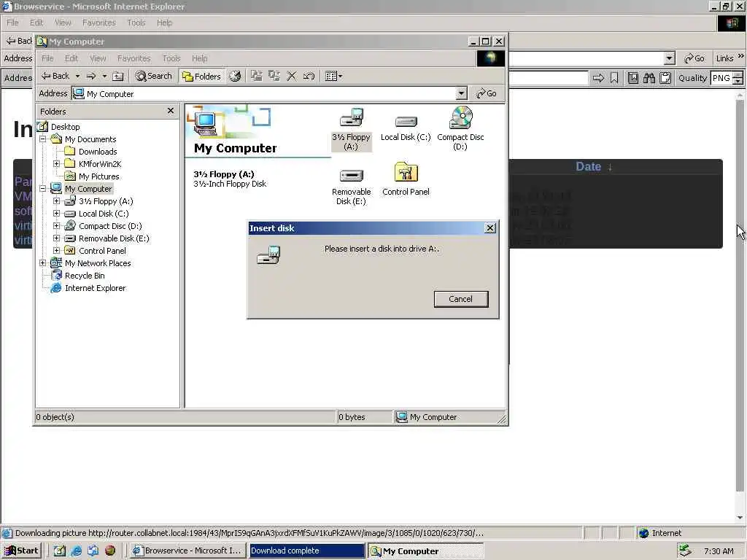Open Internet Explorer address dropdown

pos(670,58)
